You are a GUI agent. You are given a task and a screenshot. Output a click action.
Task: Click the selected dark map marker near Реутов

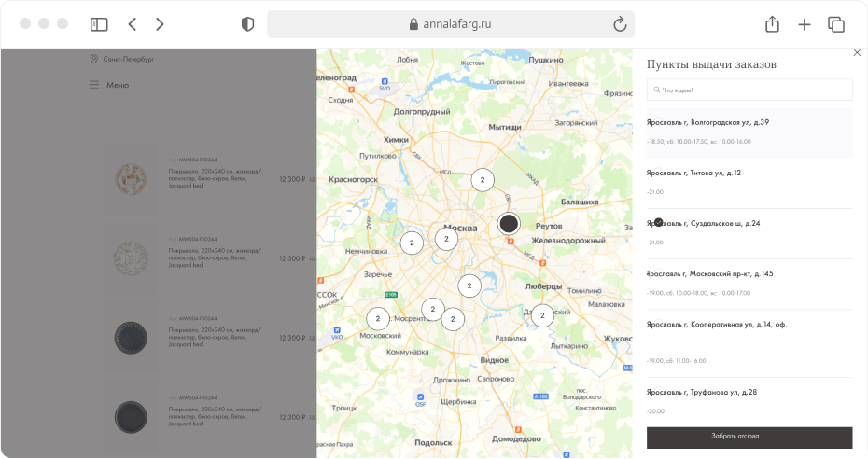point(508,223)
